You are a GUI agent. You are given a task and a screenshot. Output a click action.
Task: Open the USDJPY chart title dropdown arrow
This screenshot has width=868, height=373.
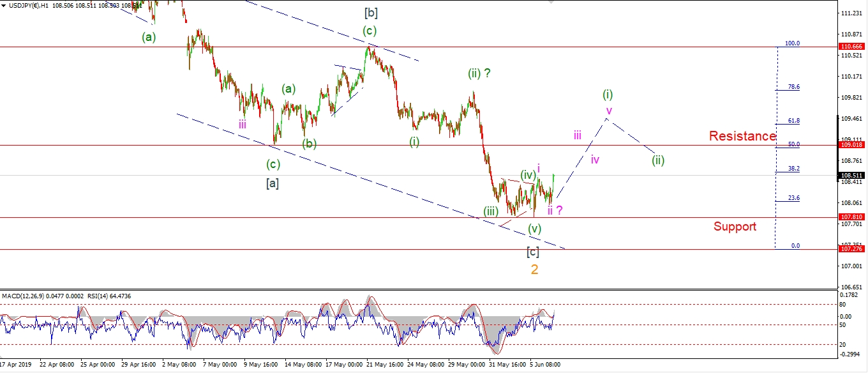[4, 5]
